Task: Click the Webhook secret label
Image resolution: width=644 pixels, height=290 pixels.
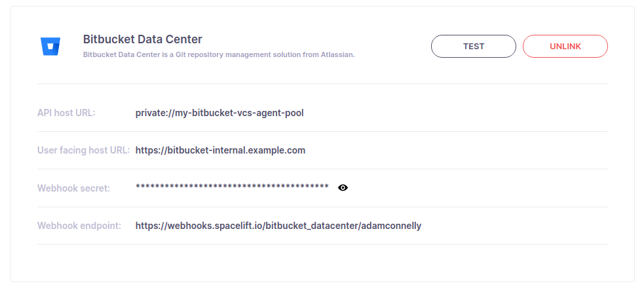Action: 73,188
